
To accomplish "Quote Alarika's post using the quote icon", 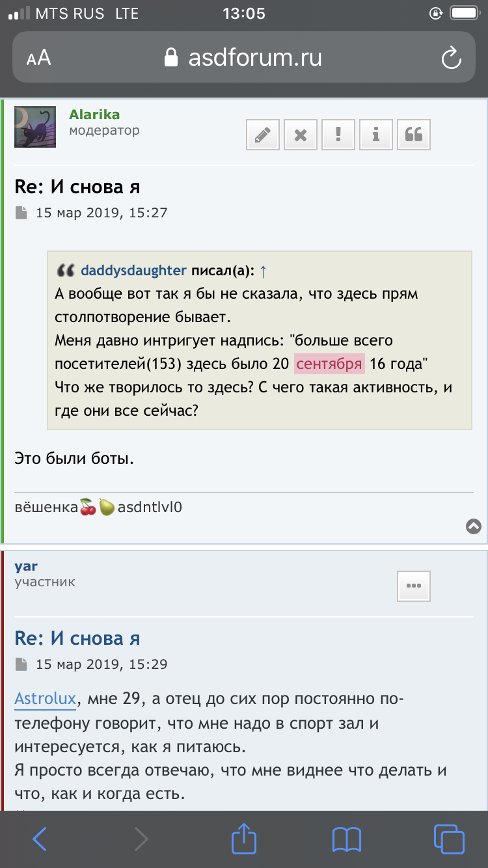I will coord(413,134).
